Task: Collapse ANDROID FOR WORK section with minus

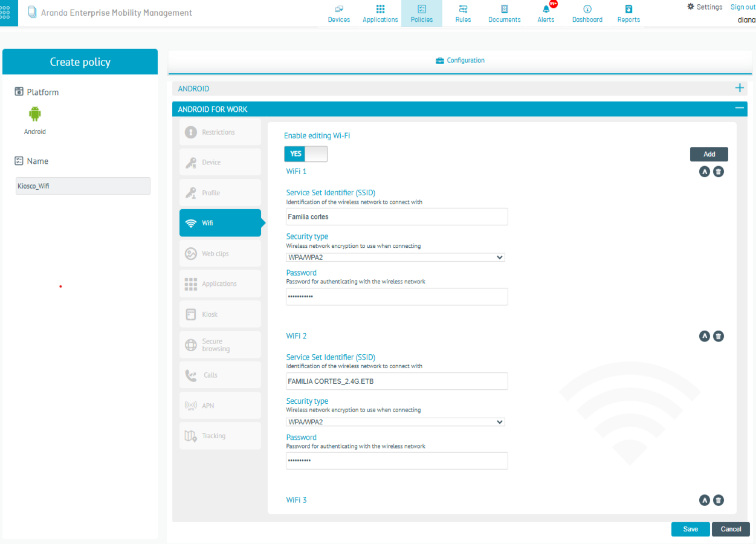Action: [x=740, y=108]
